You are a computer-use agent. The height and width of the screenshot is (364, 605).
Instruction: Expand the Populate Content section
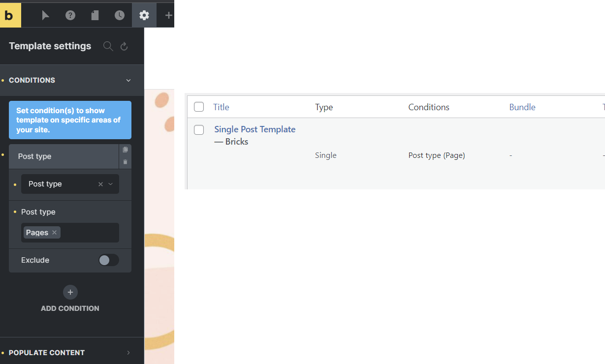[x=128, y=353]
